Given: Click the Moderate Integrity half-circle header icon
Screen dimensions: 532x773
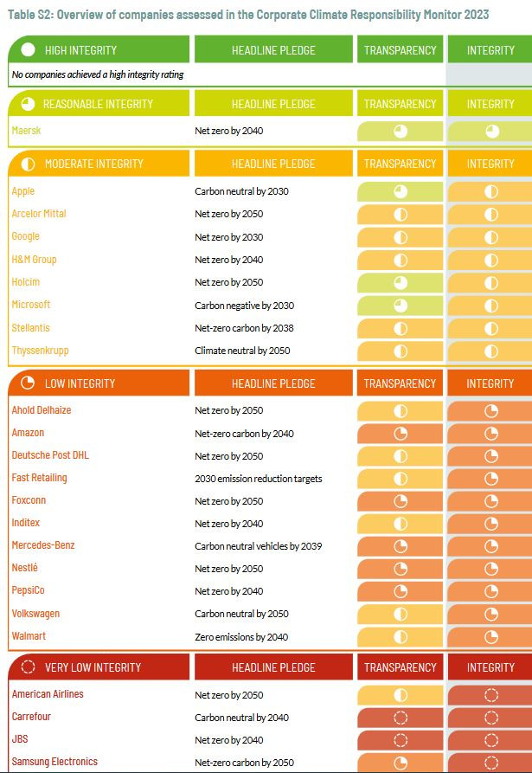Looking at the screenshot, I should tap(28, 164).
